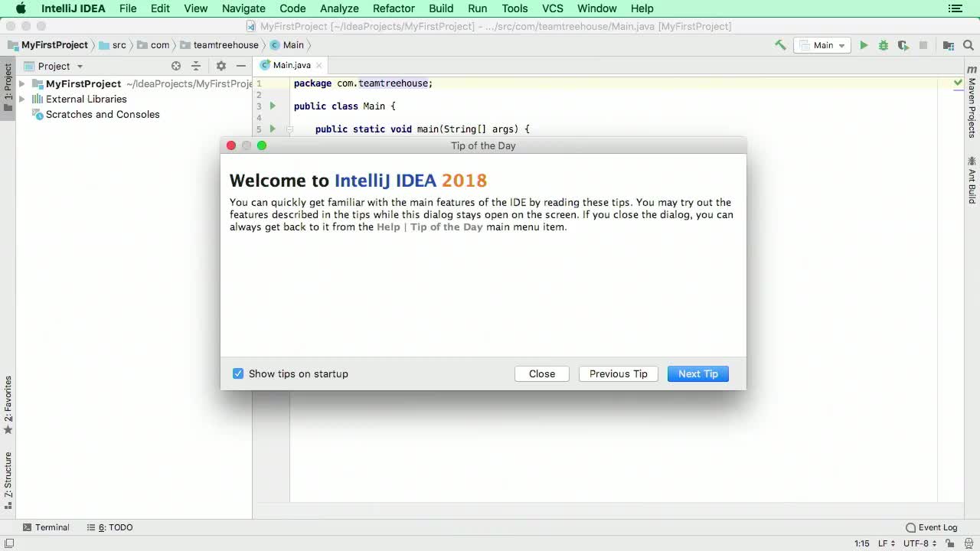Change line separator LF in status bar

pos(887,543)
